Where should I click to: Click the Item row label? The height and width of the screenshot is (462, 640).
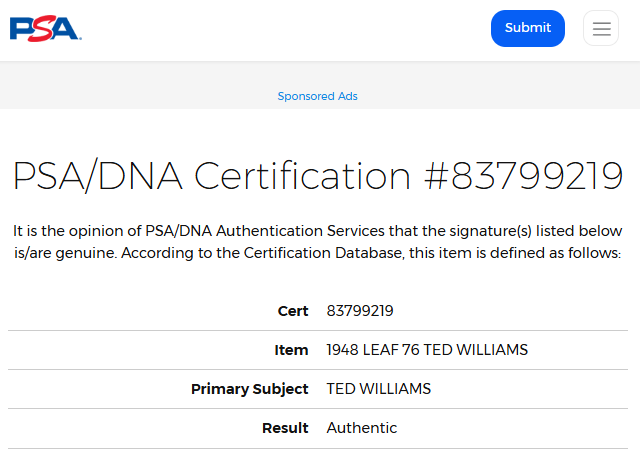pos(291,350)
